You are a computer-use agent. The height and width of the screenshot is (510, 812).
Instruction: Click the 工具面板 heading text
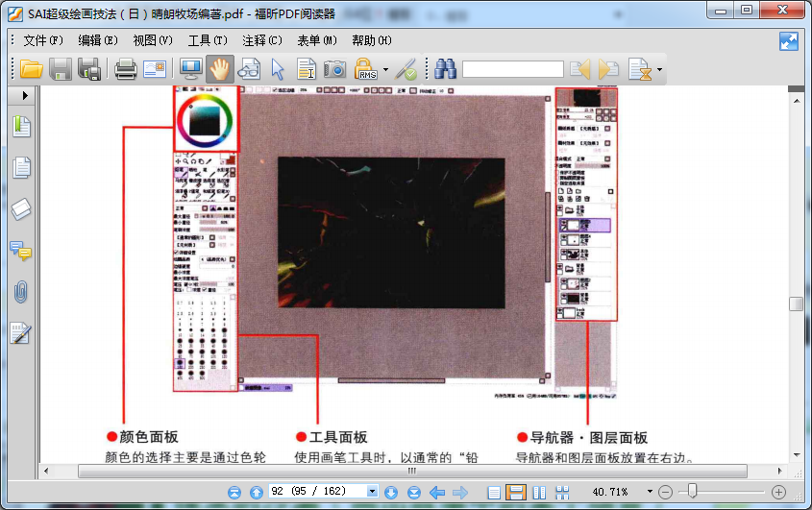[x=338, y=437]
